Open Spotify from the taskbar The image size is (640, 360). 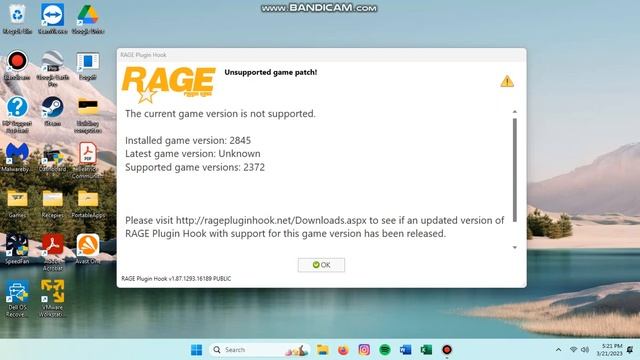[x=385, y=350]
